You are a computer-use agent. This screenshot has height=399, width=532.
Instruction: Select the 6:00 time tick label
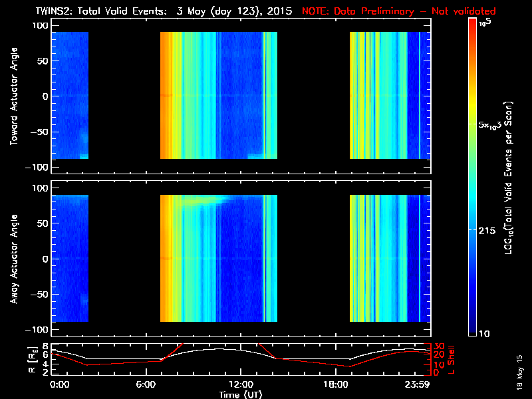click(150, 384)
